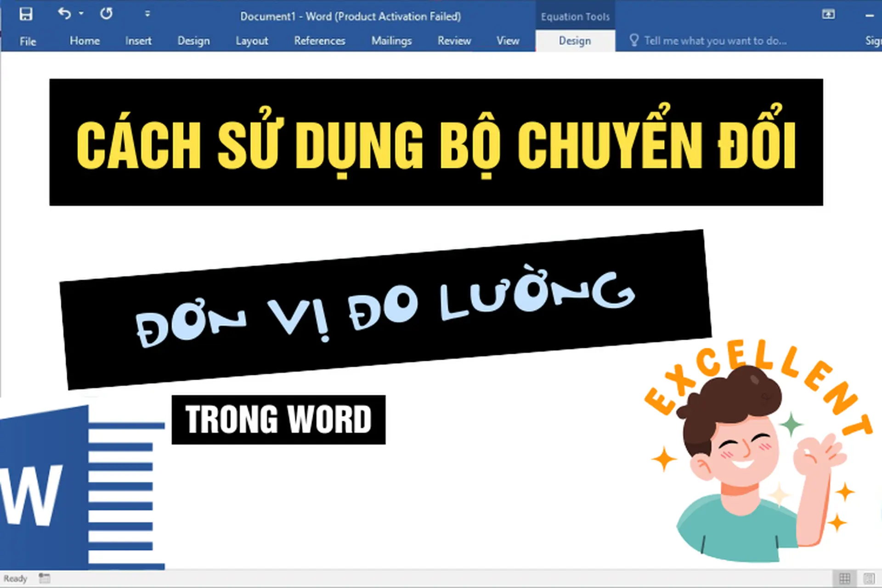Select the Equation Tools Design tab
This screenshot has width=882, height=588.
575,41
